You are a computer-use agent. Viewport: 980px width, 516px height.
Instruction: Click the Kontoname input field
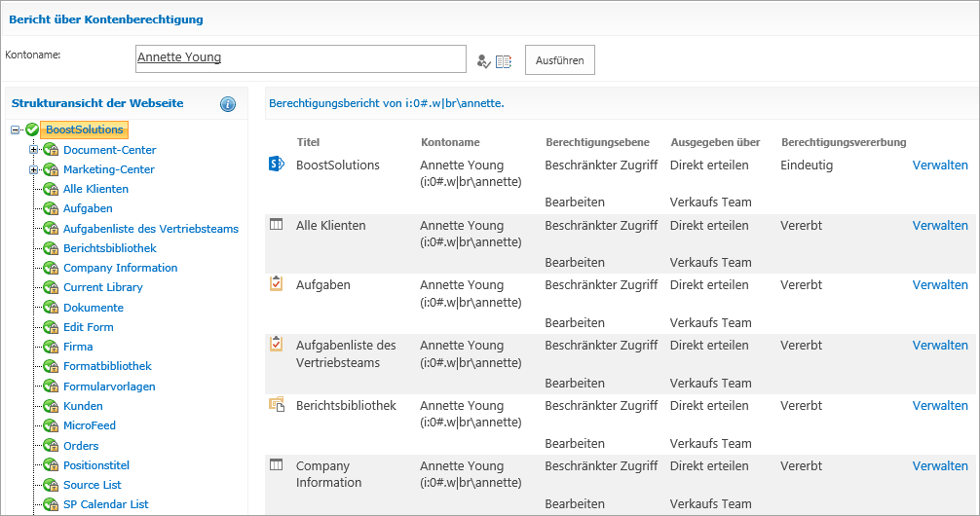coord(301,58)
